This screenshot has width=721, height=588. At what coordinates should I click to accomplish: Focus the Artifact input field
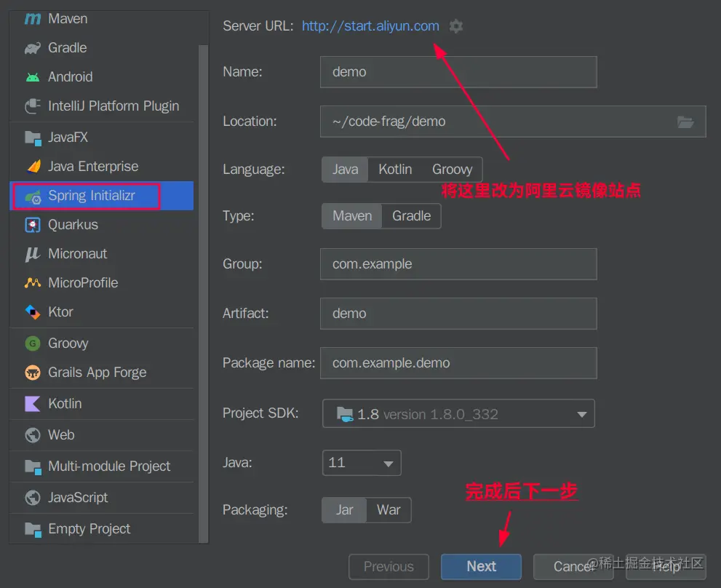pos(458,314)
